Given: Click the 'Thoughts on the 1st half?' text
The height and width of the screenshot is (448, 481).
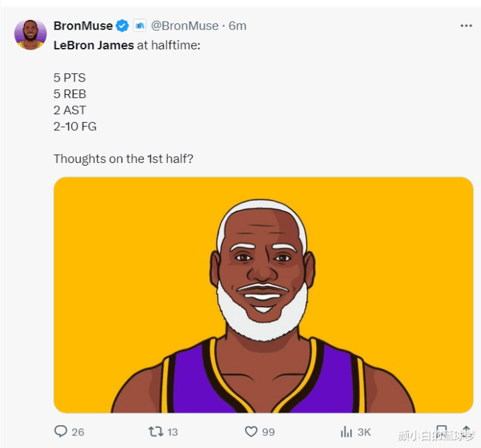Looking at the screenshot, I should (124, 158).
